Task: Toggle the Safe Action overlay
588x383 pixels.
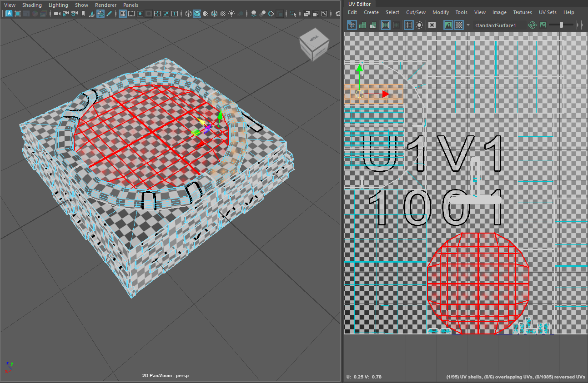Action: (166, 14)
